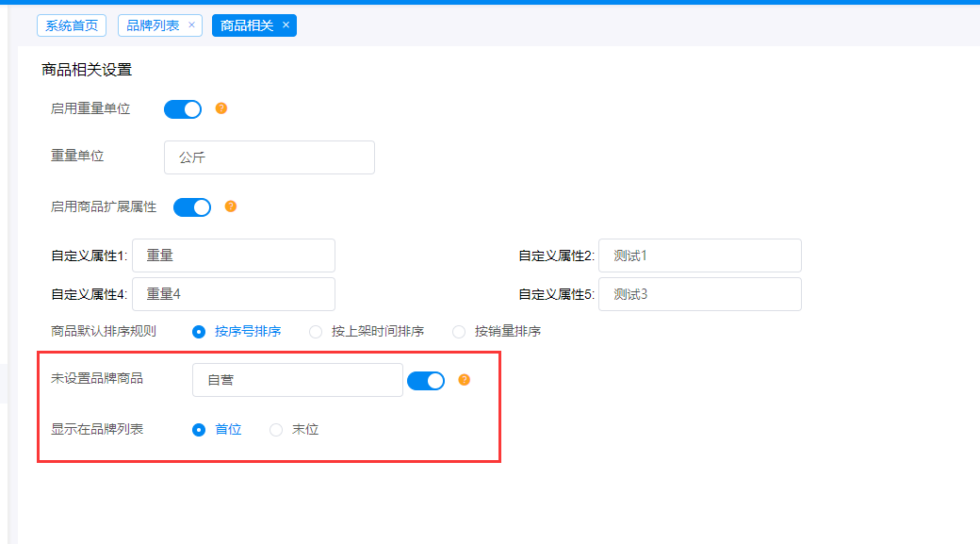Select 按销量排序 radio button
Screen dimensions: 980x544
[459, 332]
